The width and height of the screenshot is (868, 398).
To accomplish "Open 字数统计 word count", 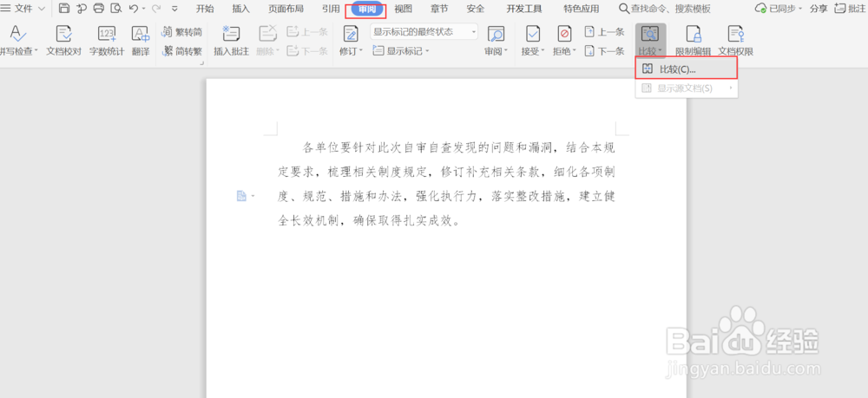I will (x=107, y=41).
